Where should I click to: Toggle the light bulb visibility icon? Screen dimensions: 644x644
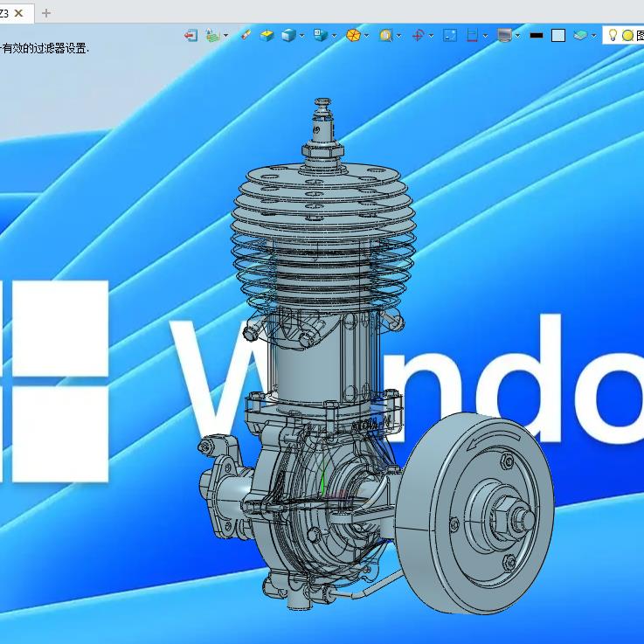click(613, 35)
